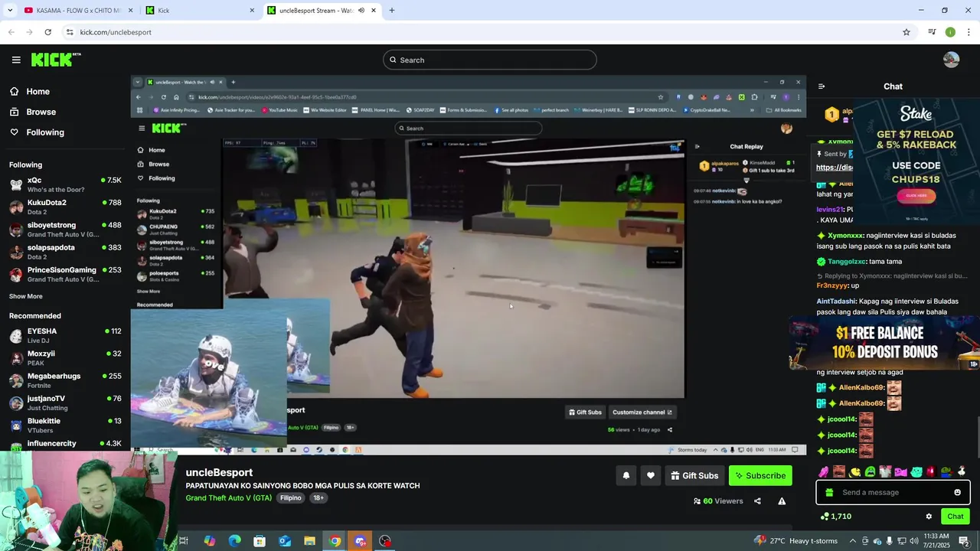This screenshot has height=551, width=980.
Task: Send the message with the Chat button
Action: tap(955, 517)
